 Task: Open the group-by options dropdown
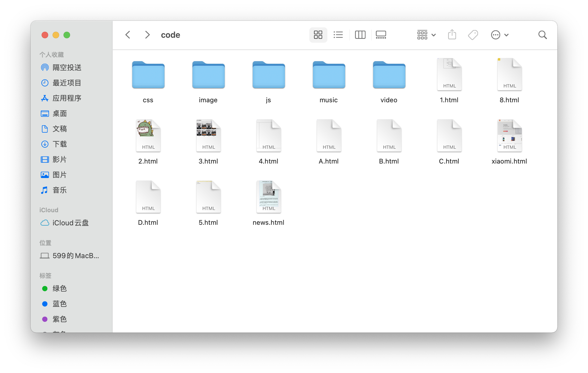click(426, 35)
